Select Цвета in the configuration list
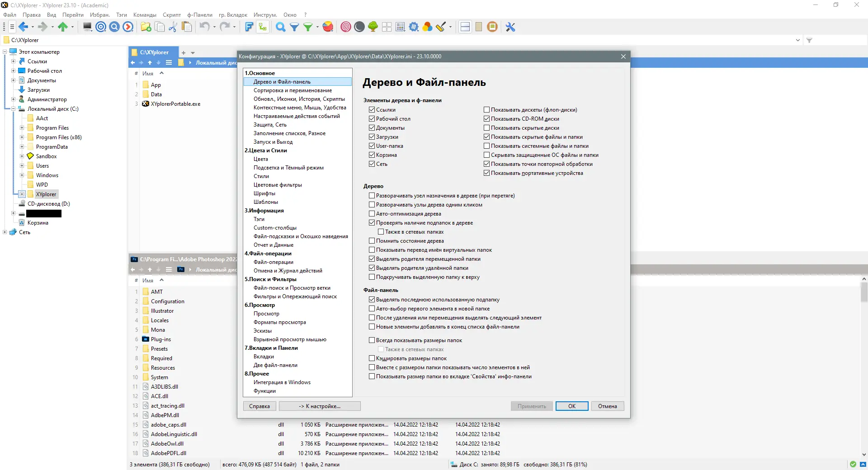This screenshot has width=868, height=470. pyautogui.click(x=261, y=159)
